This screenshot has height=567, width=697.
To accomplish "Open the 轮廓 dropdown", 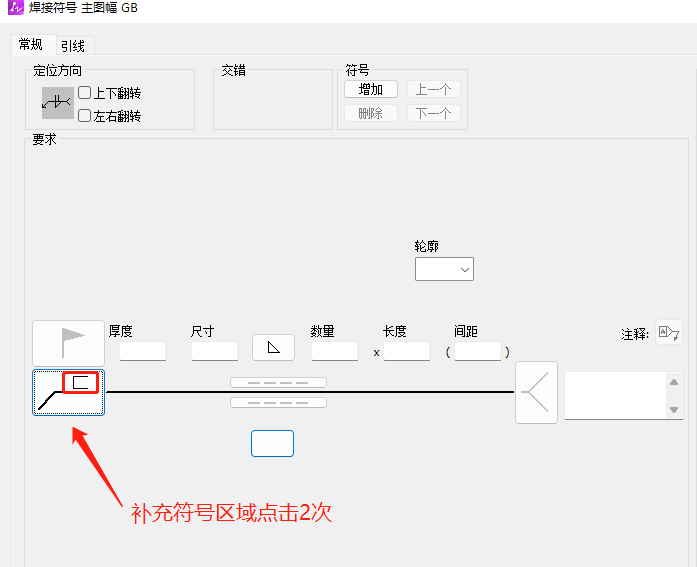I will (x=444, y=269).
